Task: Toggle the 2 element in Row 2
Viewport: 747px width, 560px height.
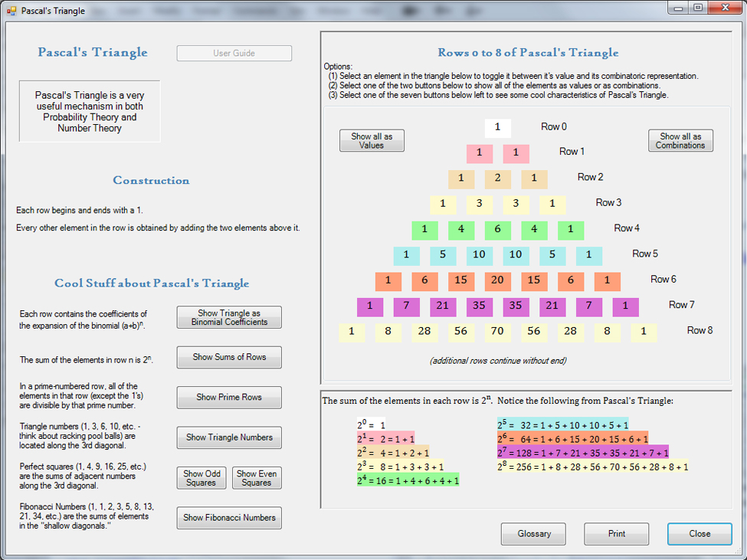Action: pyautogui.click(x=497, y=179)
